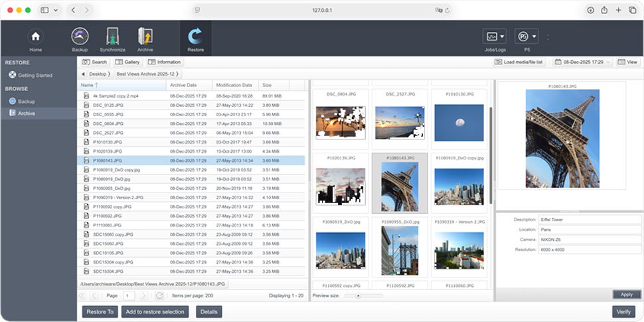Image resolution: width=644 pixels, height=322 pixels.
Task: Open the Home icon in toolbar
Action: point(36,37)
